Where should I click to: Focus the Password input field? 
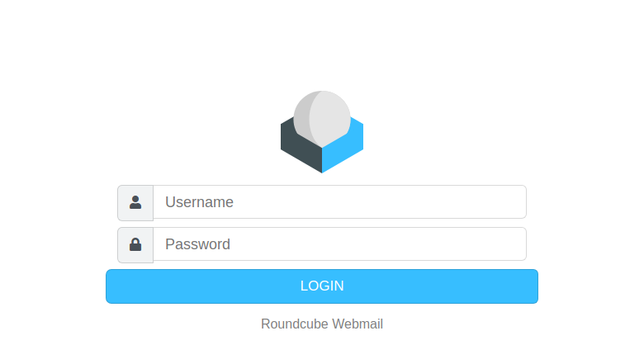(x=339, y=244)
